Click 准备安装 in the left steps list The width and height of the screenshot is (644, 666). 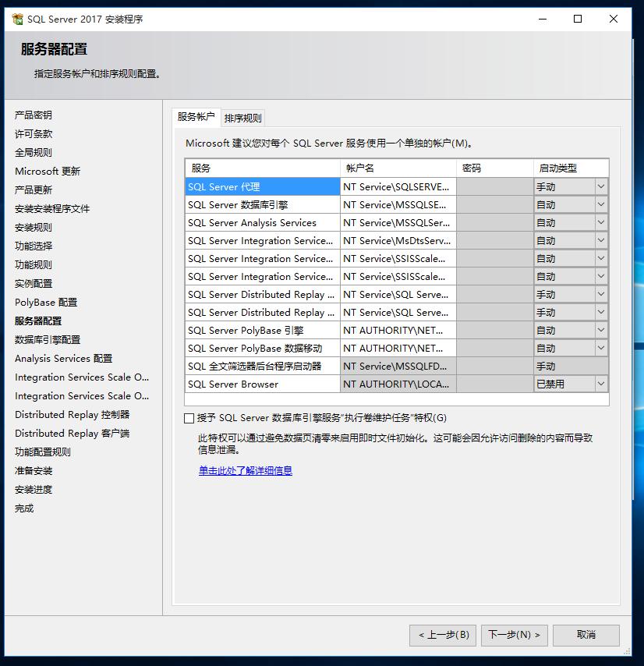coord(33,470)
